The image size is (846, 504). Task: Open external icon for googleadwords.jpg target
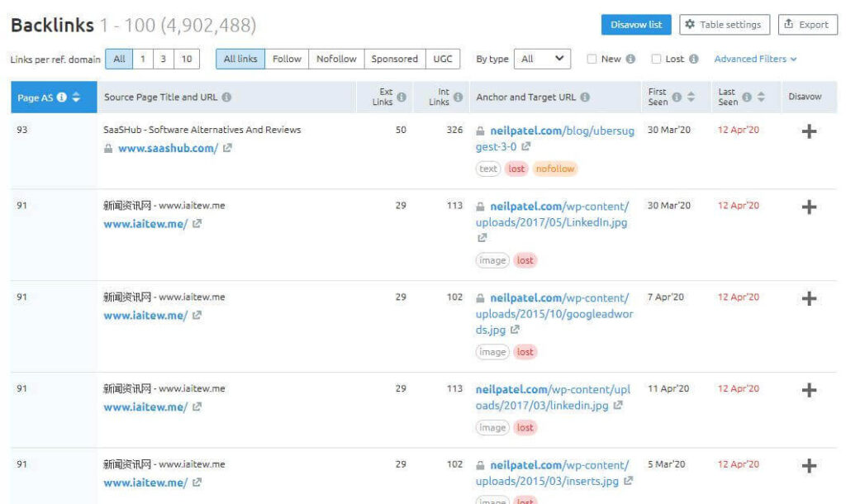pos(516,329)
